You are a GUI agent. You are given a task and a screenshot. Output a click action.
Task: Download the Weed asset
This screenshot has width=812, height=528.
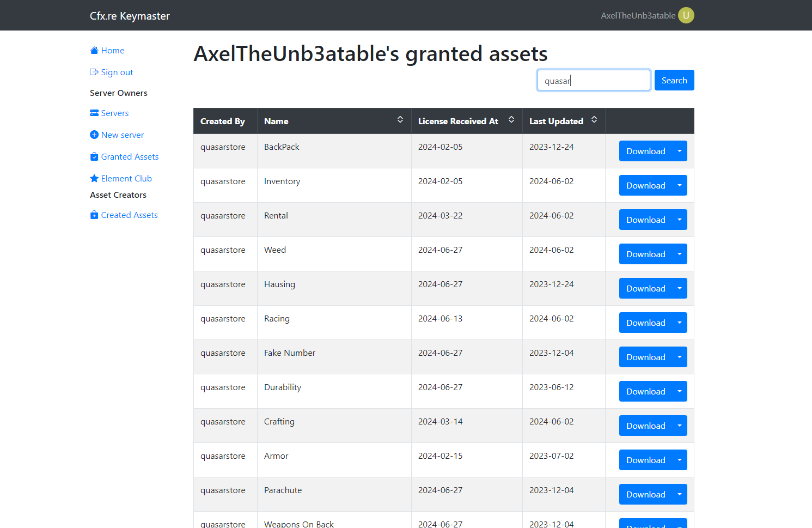tap(646, 254)
